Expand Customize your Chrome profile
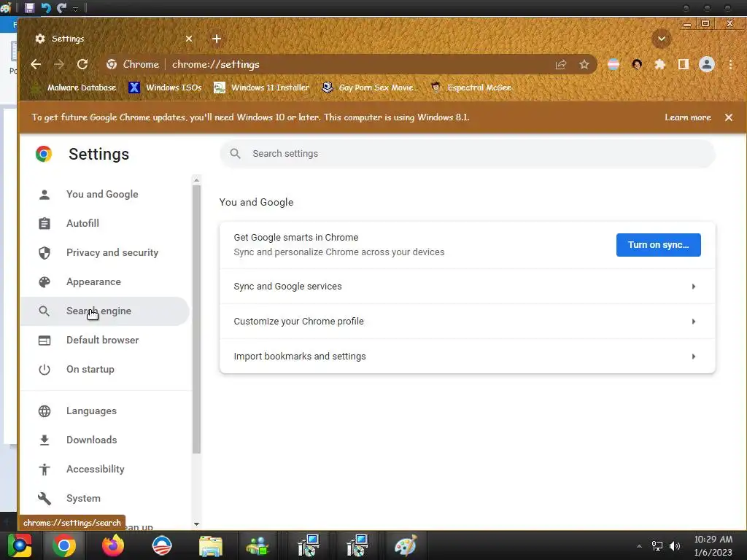 click(x=468, y=322)
